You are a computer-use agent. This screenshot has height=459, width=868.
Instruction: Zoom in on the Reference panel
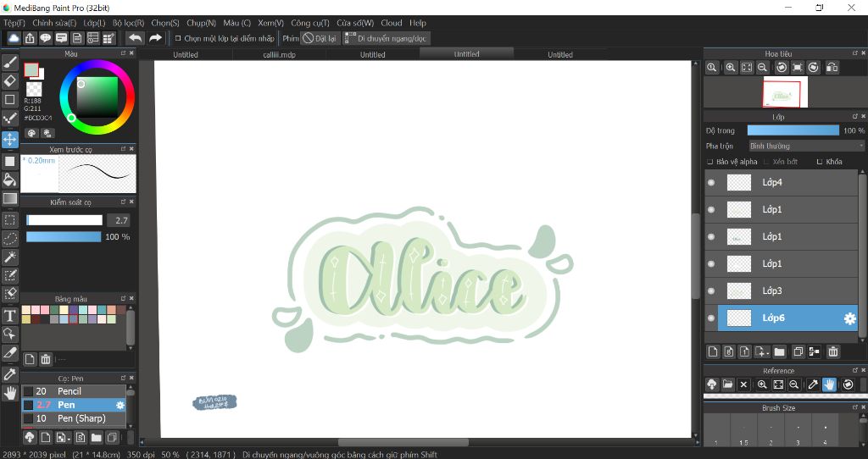click(762, 384)
